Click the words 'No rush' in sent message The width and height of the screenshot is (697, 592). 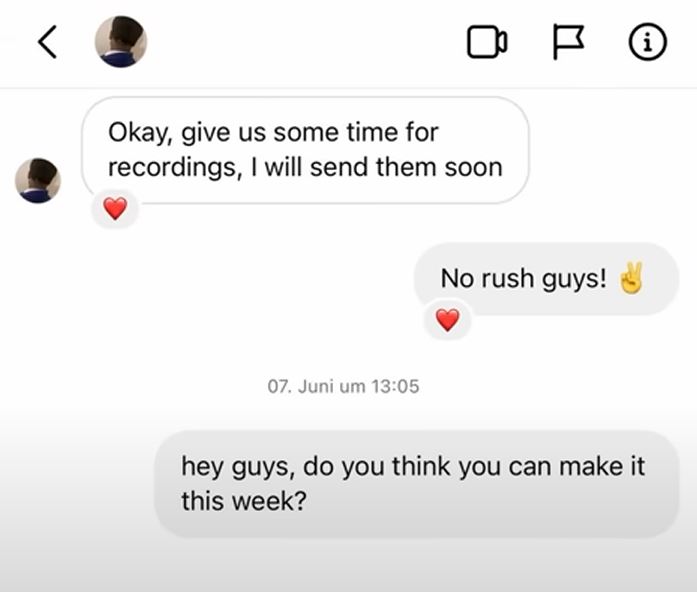tap(487, 278)
